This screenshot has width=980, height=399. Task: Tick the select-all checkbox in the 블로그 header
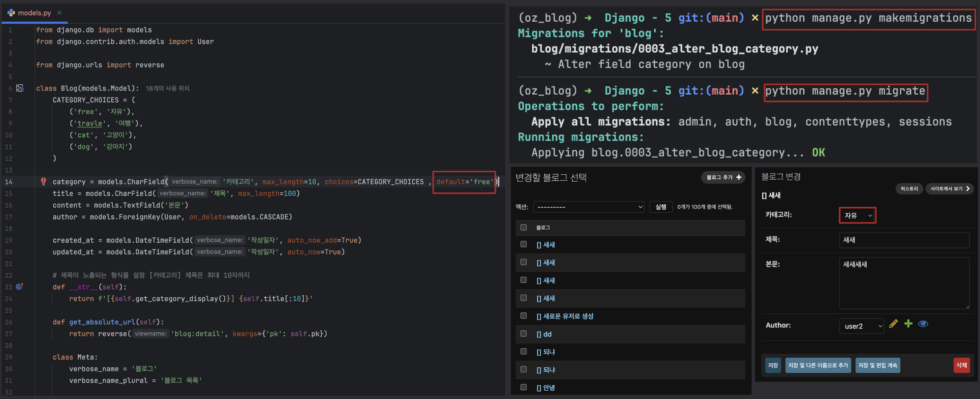pos(524,227)
